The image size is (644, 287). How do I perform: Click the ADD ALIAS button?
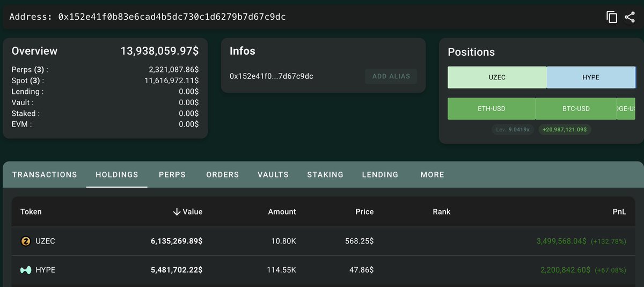click(x=391, y=76)
